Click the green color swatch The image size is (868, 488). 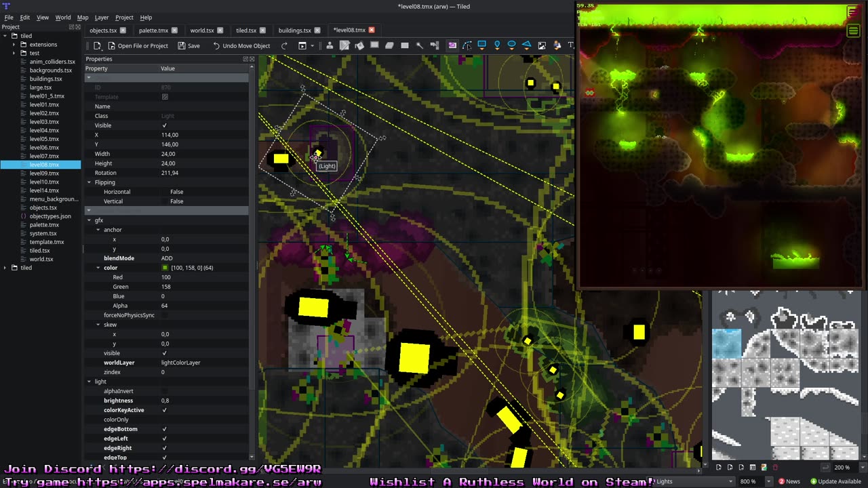165,268
